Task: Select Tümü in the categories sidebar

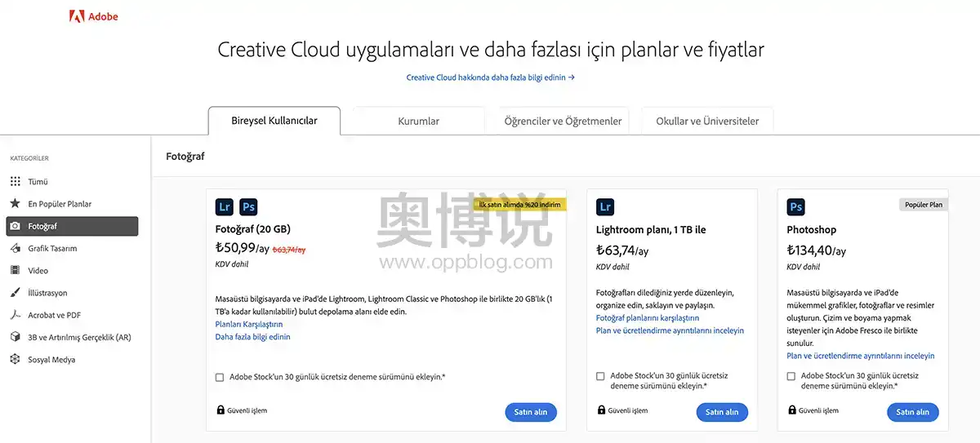Action: point(38,181)
